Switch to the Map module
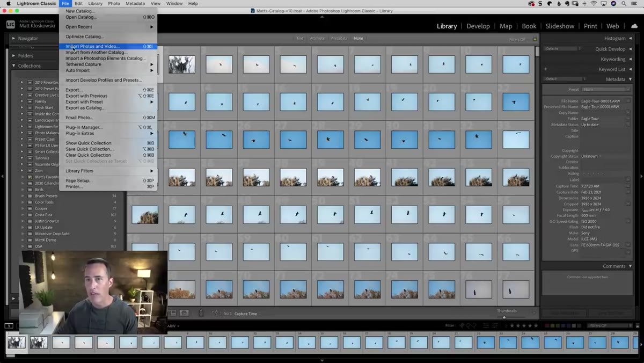The image size is (644, 363). click(506, 26)
